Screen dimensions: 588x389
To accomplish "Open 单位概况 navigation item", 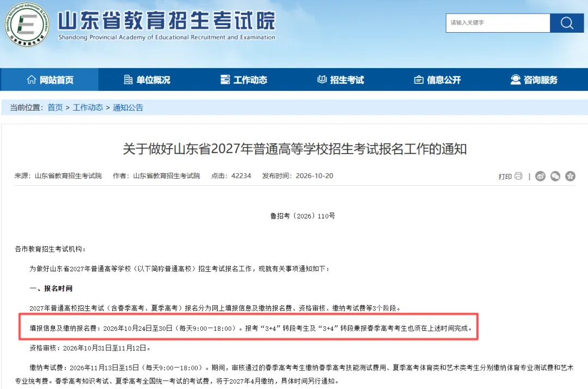I will (146, 80).
